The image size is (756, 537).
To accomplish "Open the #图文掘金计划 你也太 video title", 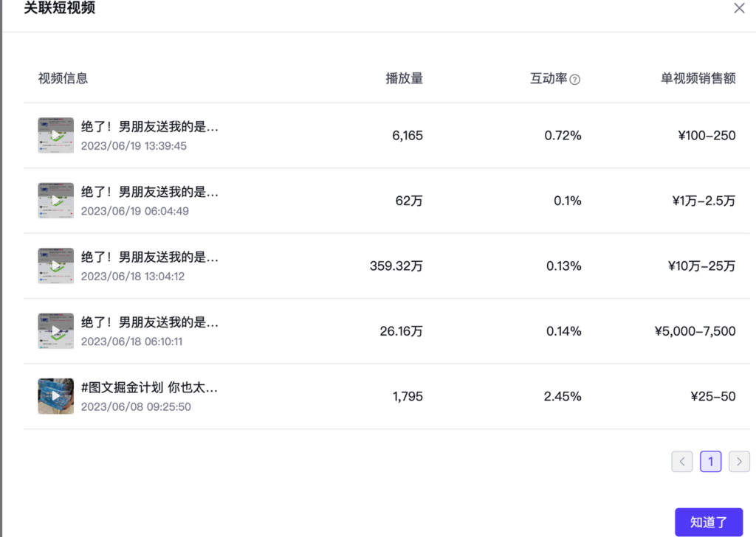I will [x=148, y=387].
